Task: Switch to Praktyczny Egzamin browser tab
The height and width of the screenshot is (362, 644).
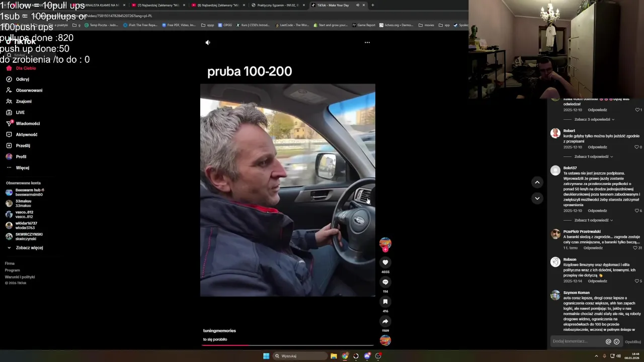Action: (277, 5)
